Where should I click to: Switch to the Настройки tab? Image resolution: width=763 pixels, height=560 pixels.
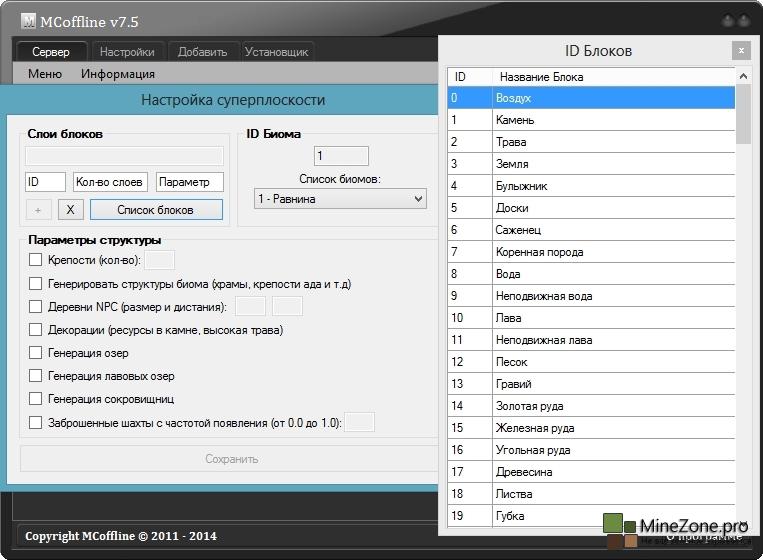[127, 52]
